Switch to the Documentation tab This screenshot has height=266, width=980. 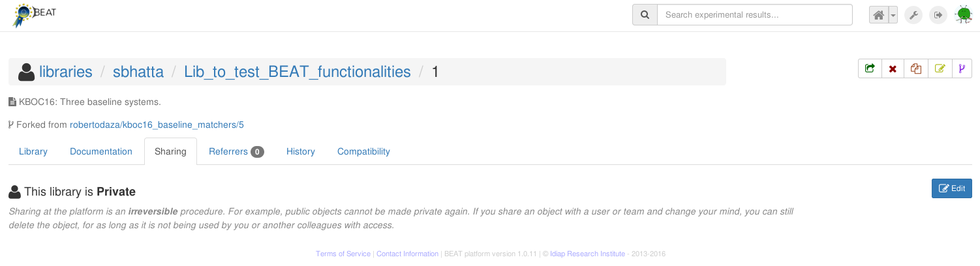(x=101, y=151)
